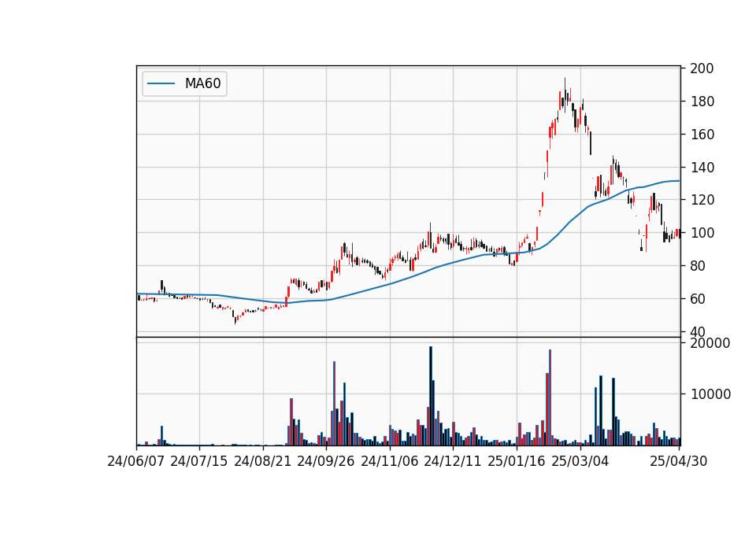Select the 24/06/07 date label
This screenshot has width=756, height=543.
point(136,461)
